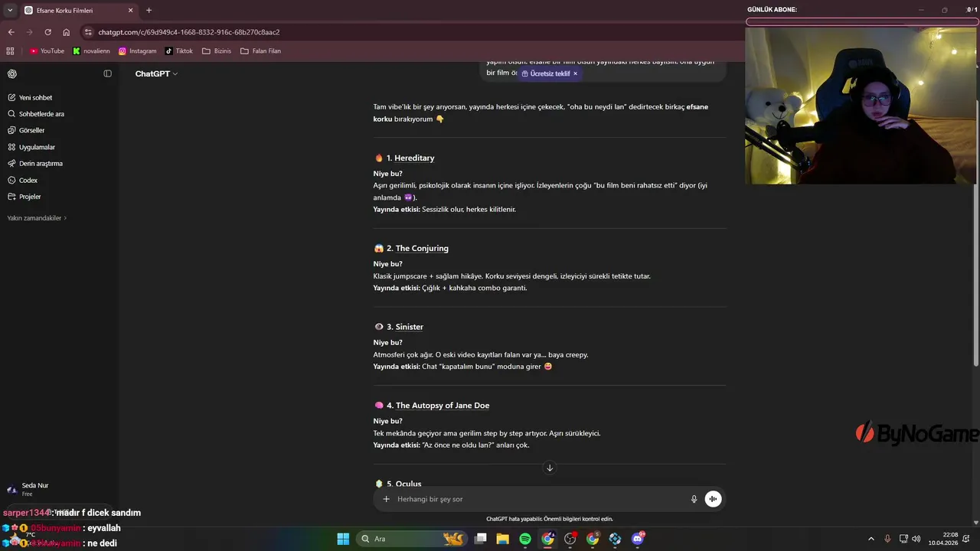Open the Falan Filan bookmark folder

click(x=260, y=51)
